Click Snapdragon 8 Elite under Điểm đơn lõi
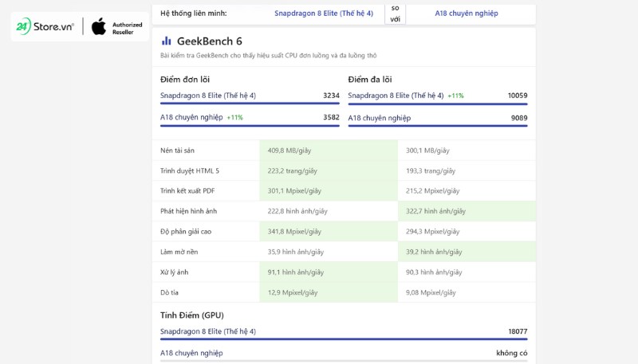This screenshot has width=638, height=364. coord(208,96)
